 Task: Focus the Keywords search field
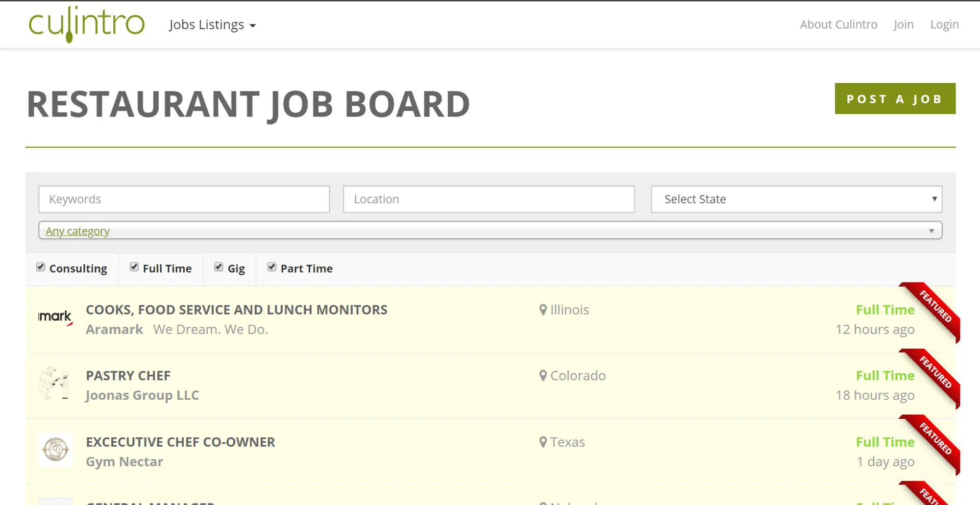[184, 199]
